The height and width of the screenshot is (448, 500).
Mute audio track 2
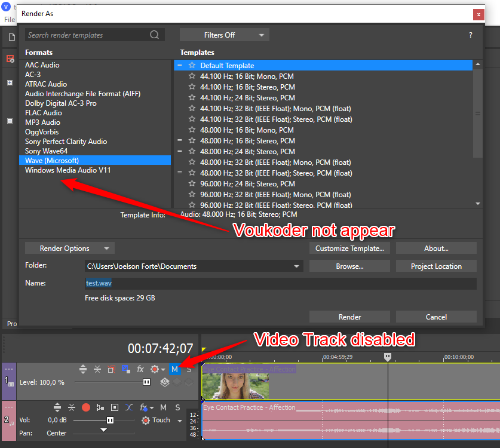(x=163, y=407)
